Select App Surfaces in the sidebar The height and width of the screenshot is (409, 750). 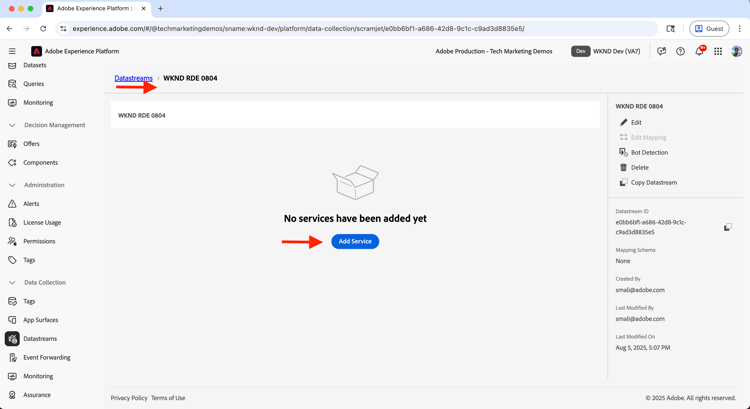point(41,320)
